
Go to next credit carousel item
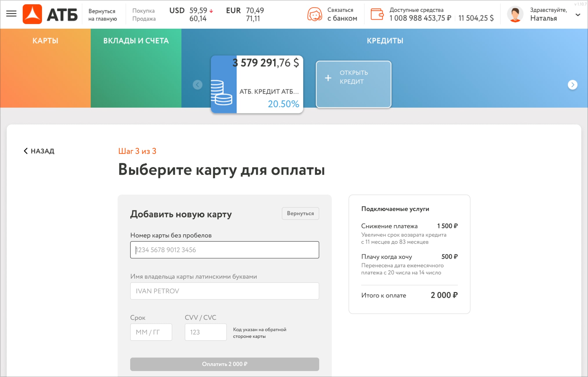coord(572,85)
